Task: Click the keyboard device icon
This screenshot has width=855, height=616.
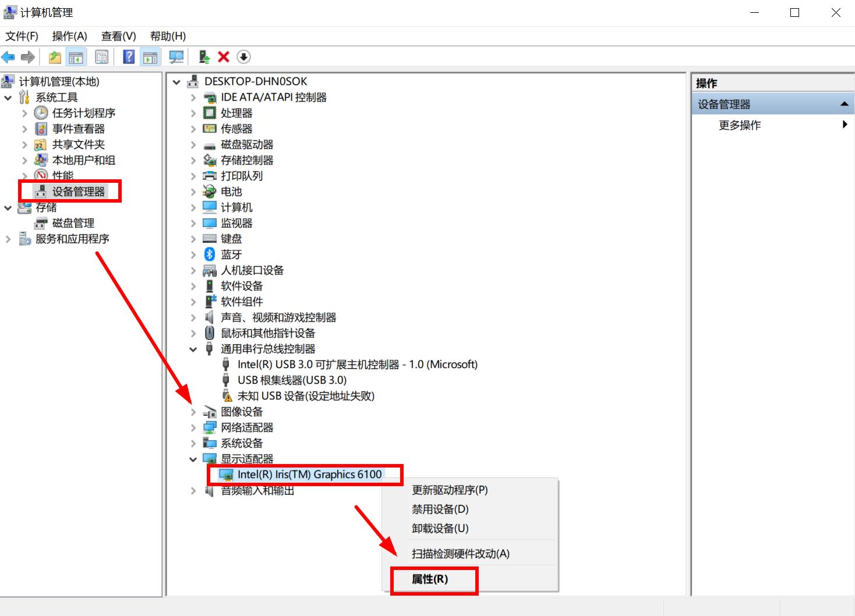Action: (210, 239)
